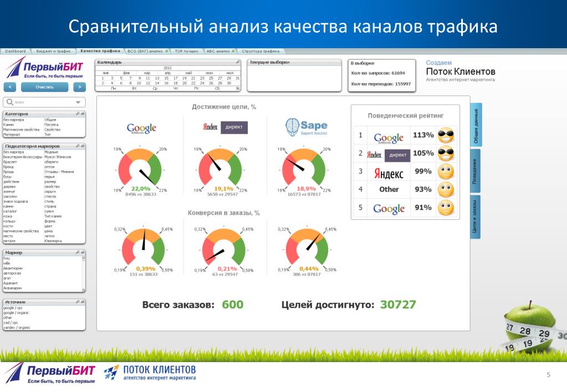This screenshot has height=392, width=567.
Task: Click the green dot on BCG tab
Action: pos(167,51)
